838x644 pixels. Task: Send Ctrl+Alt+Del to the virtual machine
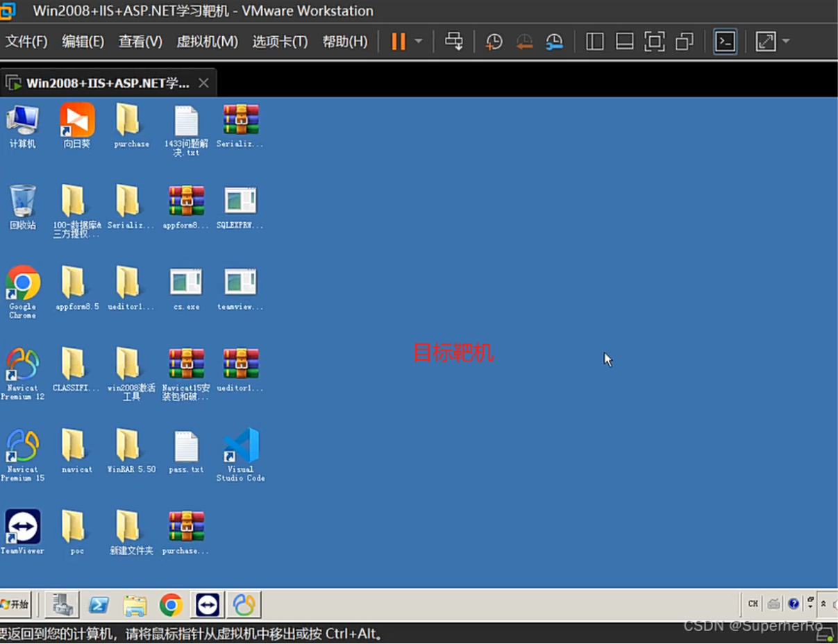(x=454, y=42)
